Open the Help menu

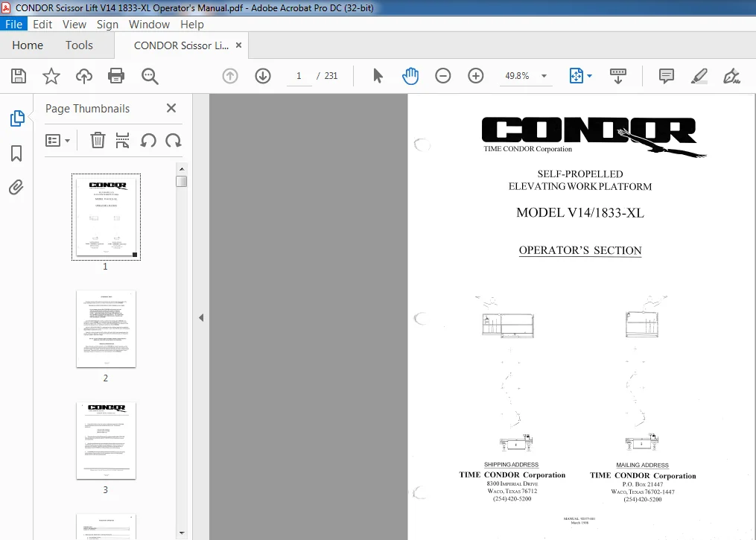192,24
